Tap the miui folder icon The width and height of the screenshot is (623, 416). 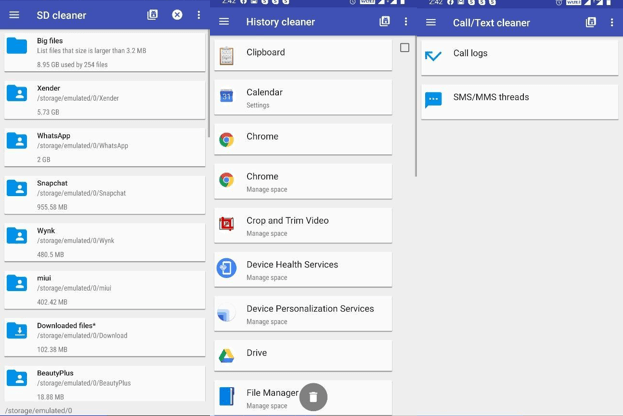point(17,283)
